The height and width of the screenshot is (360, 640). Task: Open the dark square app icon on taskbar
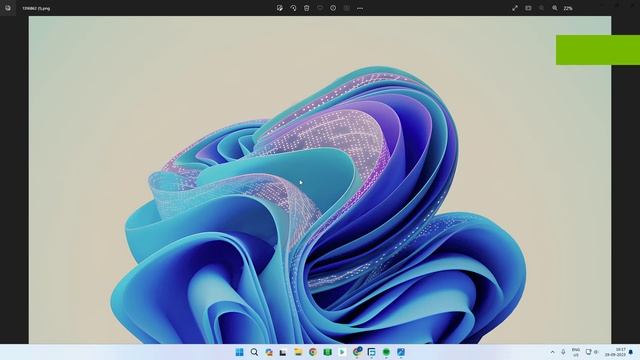click(x=371, y=352)
